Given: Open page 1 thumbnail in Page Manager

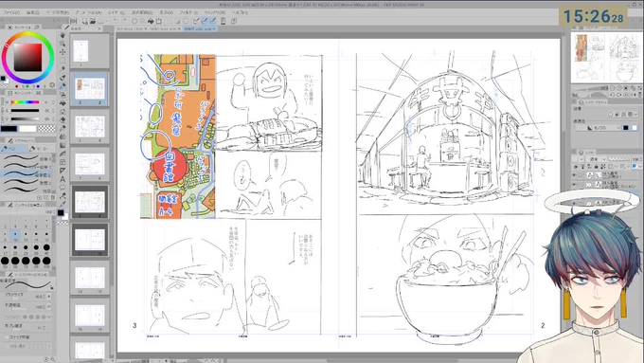Looking at the screenshot, I should 80,51.
